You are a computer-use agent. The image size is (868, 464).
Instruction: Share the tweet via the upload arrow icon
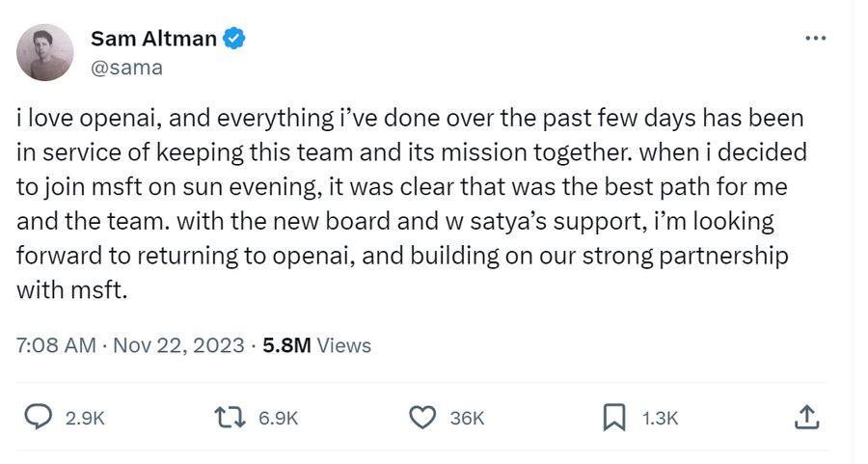(x=806, y=417)
